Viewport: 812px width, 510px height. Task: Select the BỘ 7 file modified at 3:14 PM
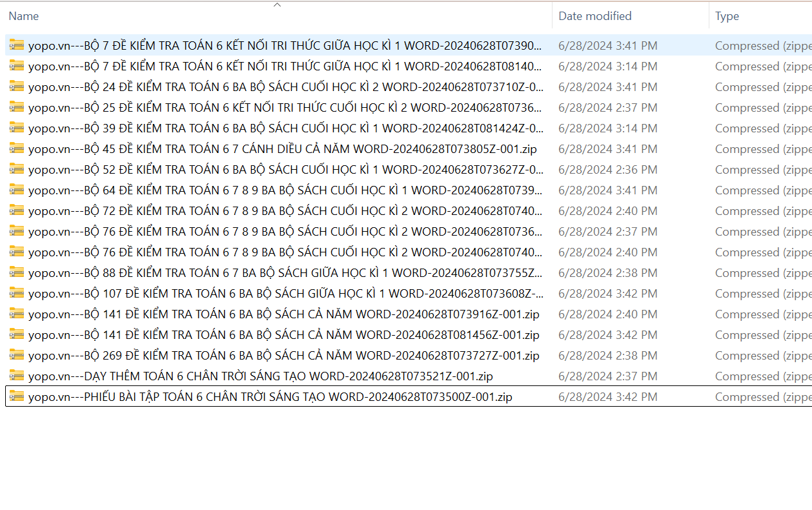tap(284, 66)
